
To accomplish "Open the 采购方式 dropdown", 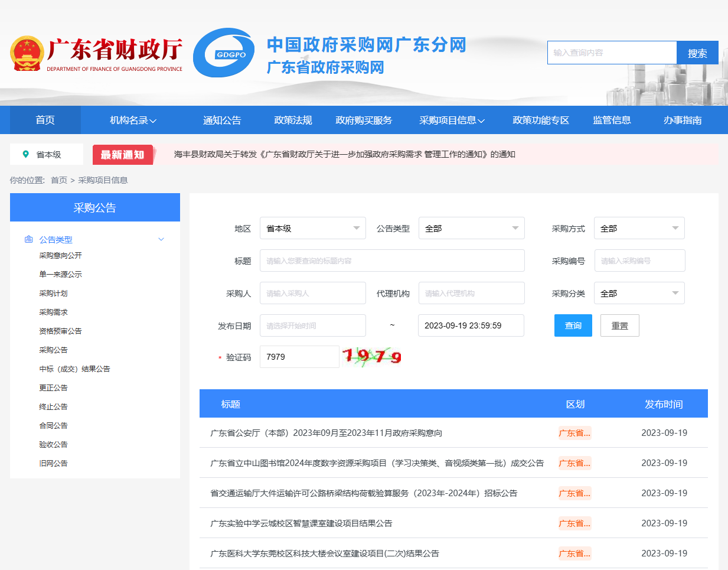I will pos(639,228).
